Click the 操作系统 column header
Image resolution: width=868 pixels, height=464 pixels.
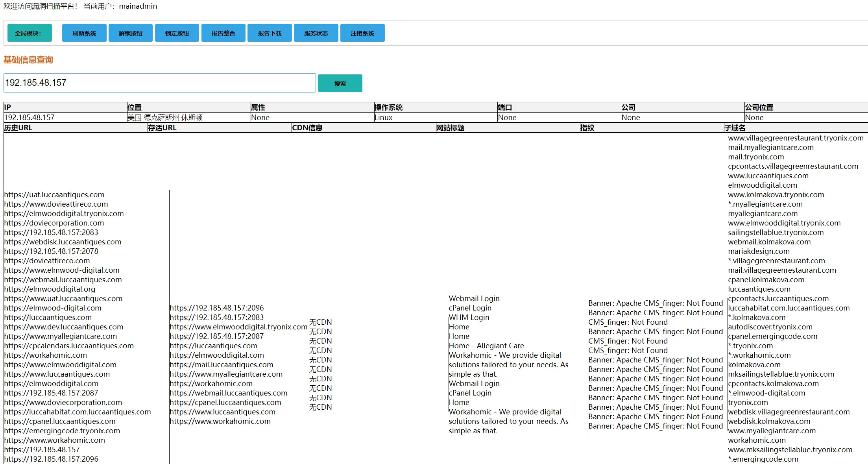pos(388,107)
